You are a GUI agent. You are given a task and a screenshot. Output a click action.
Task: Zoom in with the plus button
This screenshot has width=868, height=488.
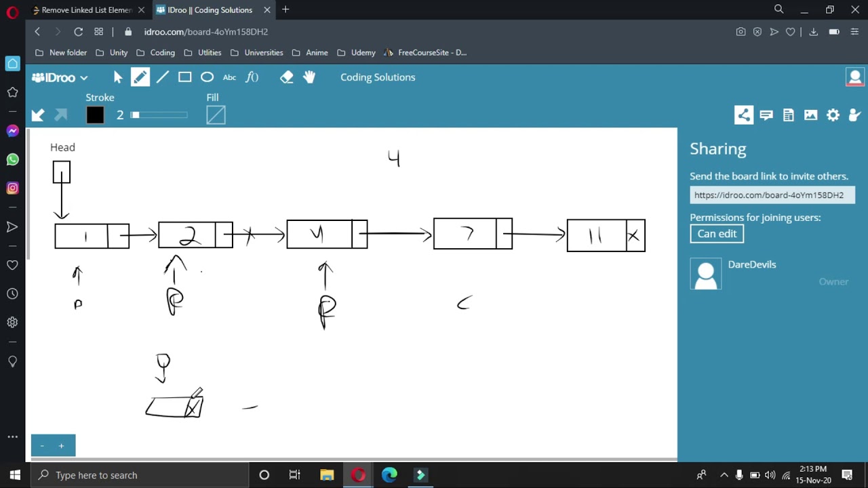(61, 445)
